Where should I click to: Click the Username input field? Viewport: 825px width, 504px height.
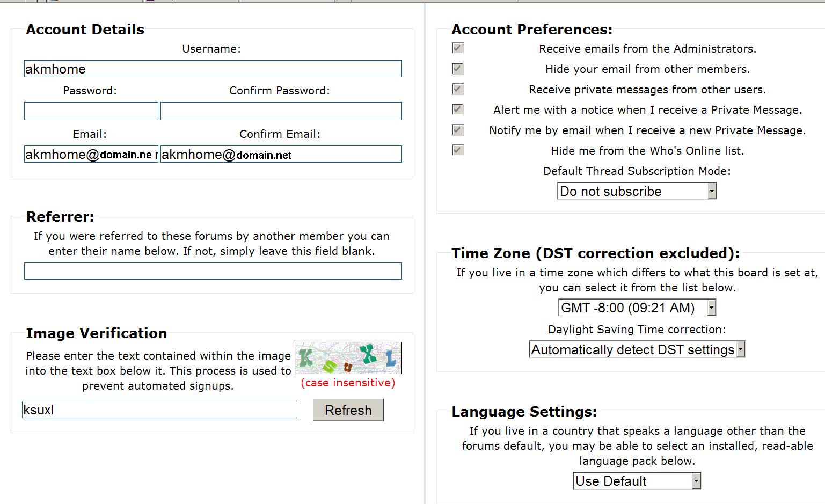pyautogui.click(x=213, y=69)
